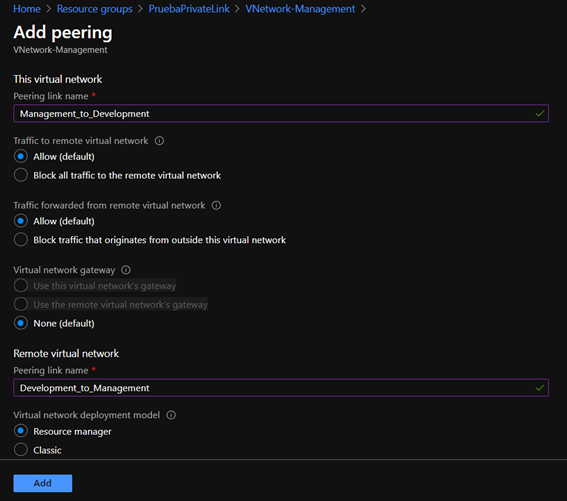Navigate to PruebaPrivateLink breadcrumb

point(189,9)
